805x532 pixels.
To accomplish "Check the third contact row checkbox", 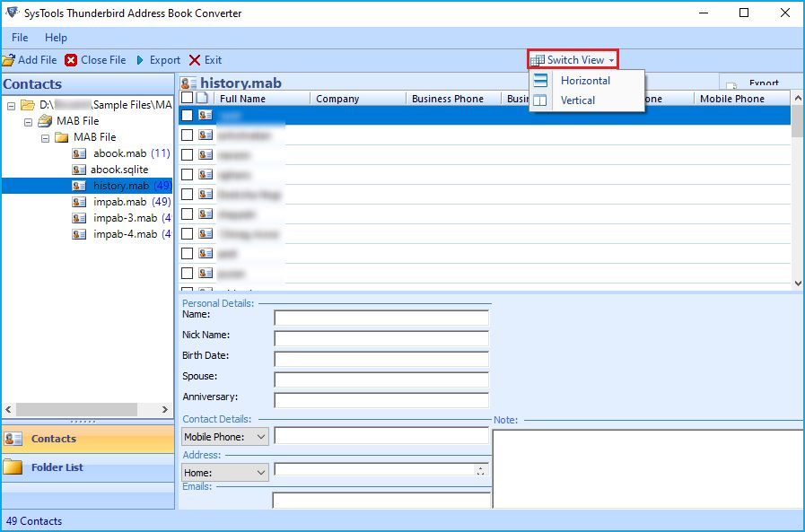I will [187, 154].
